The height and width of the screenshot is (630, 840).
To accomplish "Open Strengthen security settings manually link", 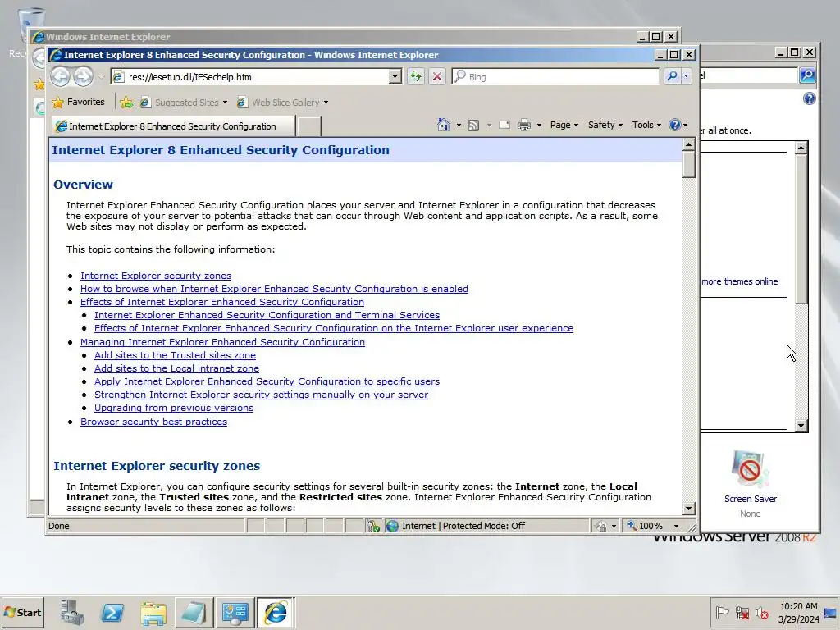I will [262, 395].
